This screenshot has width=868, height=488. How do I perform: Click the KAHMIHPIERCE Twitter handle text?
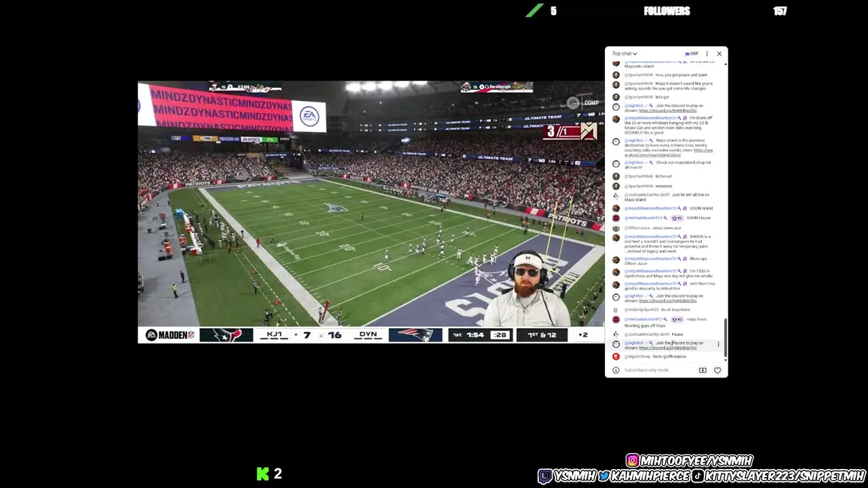[650, 476]
